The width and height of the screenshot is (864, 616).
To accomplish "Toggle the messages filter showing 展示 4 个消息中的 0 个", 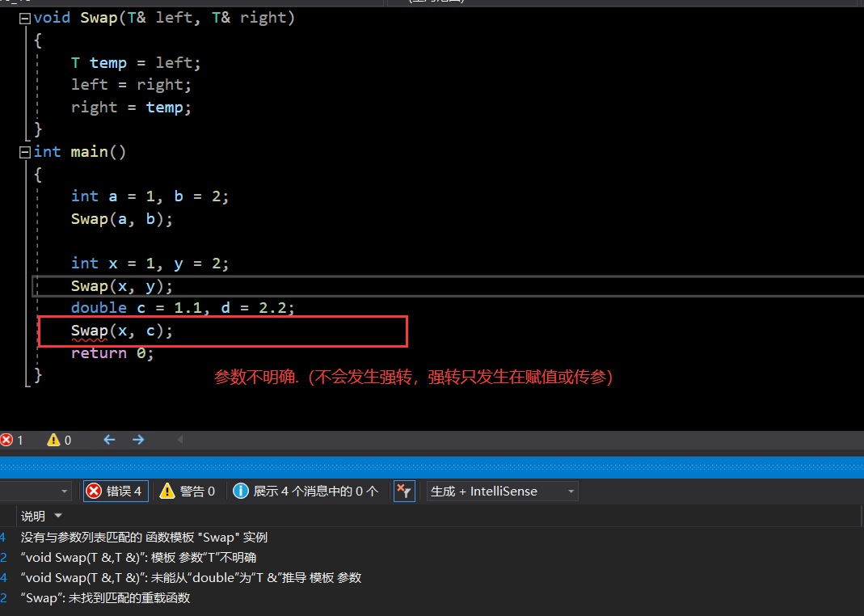I will 306,491.
